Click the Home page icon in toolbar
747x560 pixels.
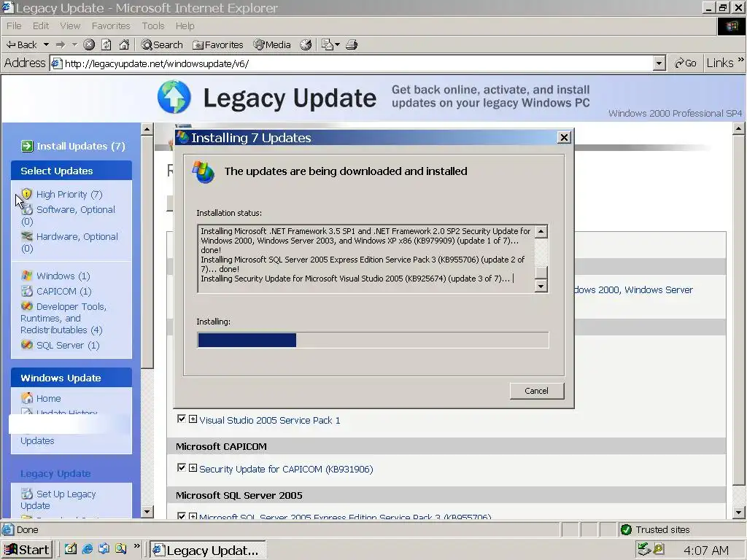(124, 44)
